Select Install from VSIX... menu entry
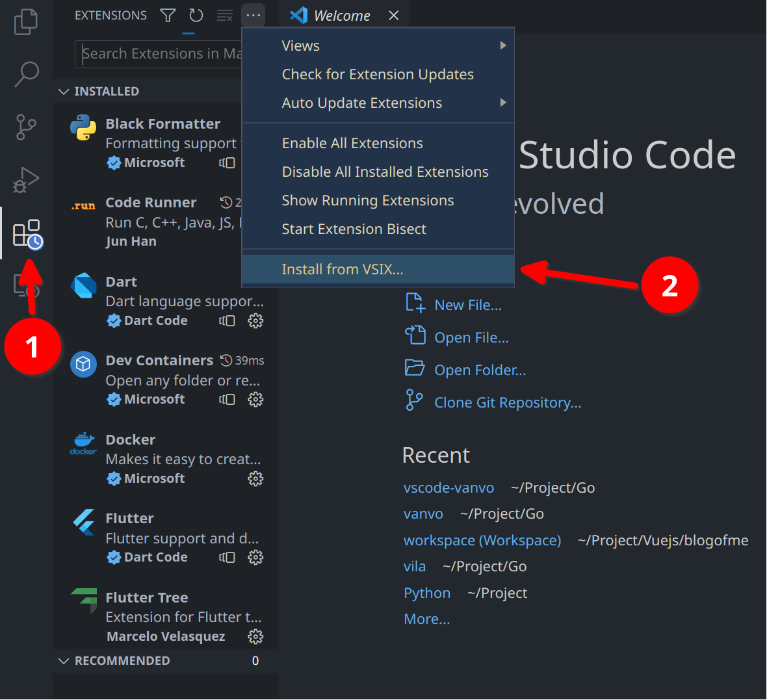767x700 pixels. (378, 270)
